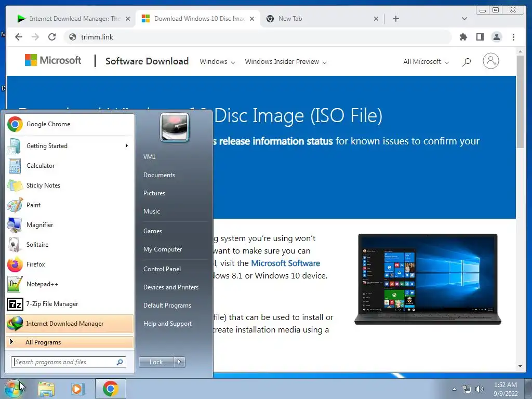Open Windows Media Player from taskbar
The image size is (532, 399).
[x=77, y=389]
